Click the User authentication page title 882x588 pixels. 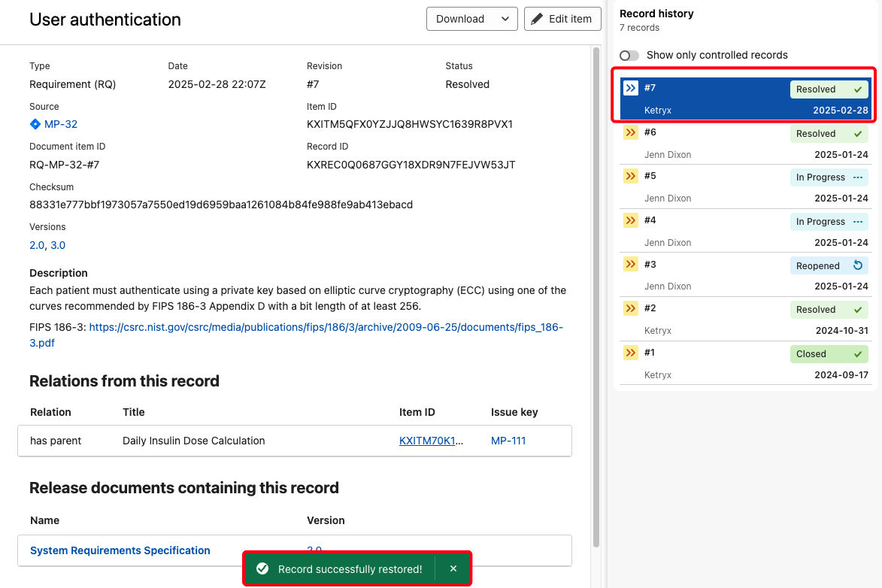(105, 20)
